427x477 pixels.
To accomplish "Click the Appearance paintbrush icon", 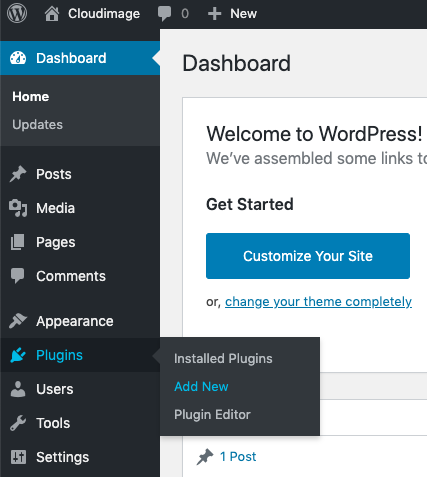I will [18, 321].
